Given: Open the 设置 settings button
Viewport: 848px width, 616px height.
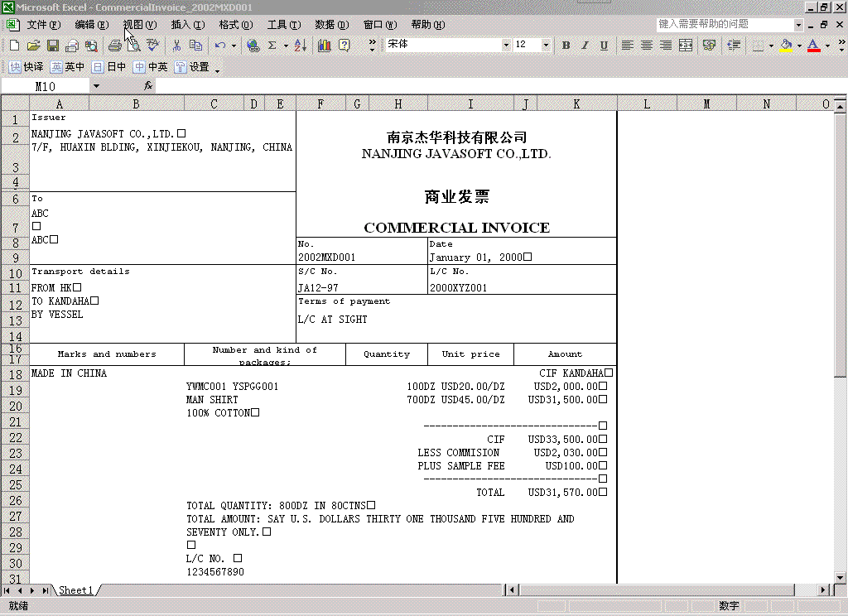Looking at the screenshot, I should point(192,66).
